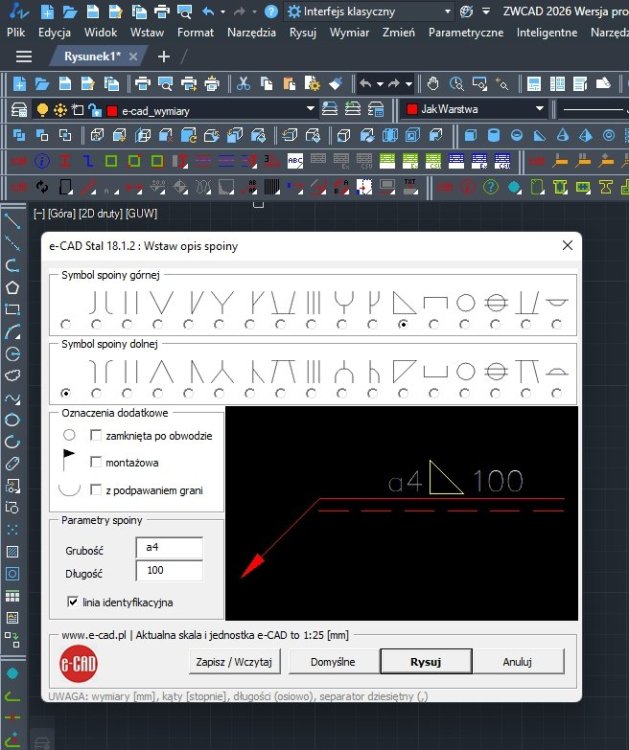Click the New file icon in top bar
Screen dimensions: 629x750
[x=47, y=11]
